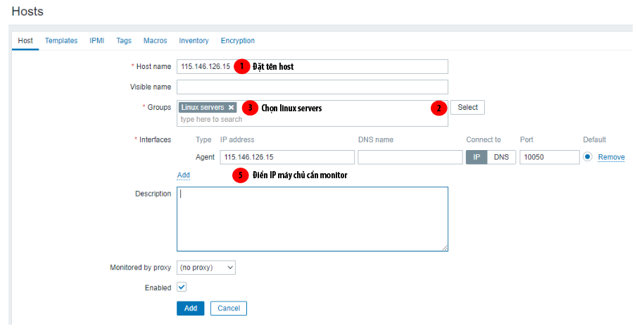Edit the Port field 10050
This screenshot has width=644, height=336.
(x=549, y=157)
